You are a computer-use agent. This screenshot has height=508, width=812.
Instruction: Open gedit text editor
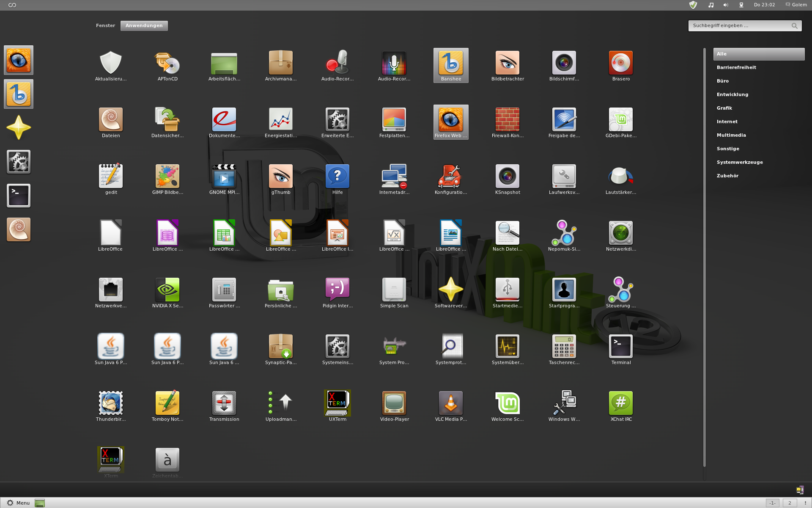point(111,180)
